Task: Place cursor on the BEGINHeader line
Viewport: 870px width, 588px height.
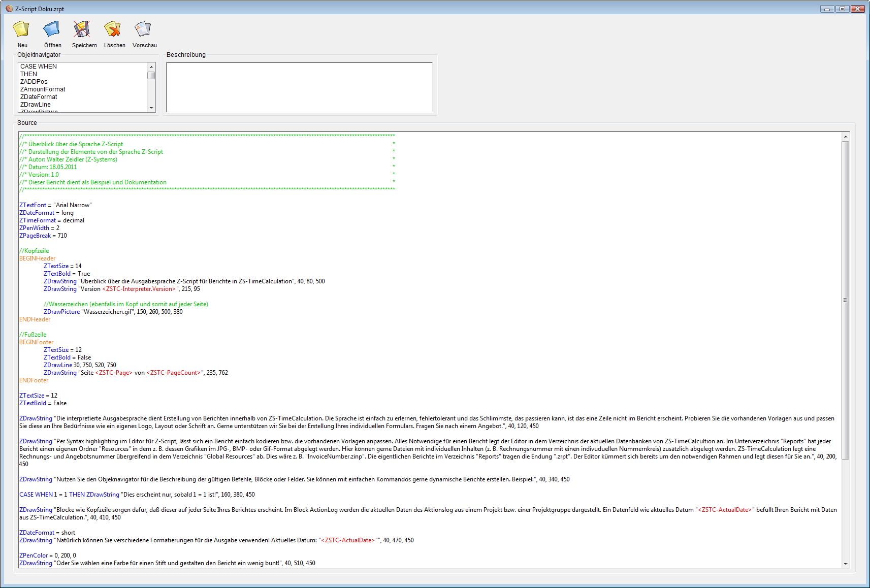Action: pyautogui.click(x=38, y=258)
